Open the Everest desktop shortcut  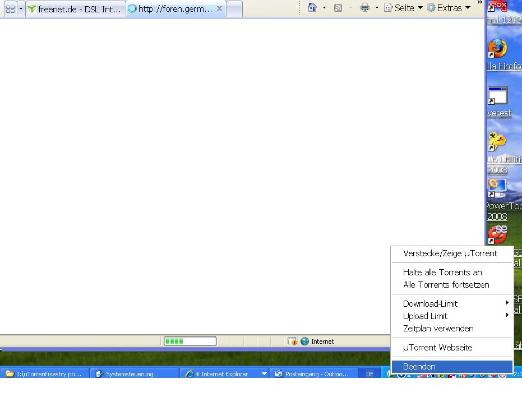pyautogui.click(x=497, y=96)
